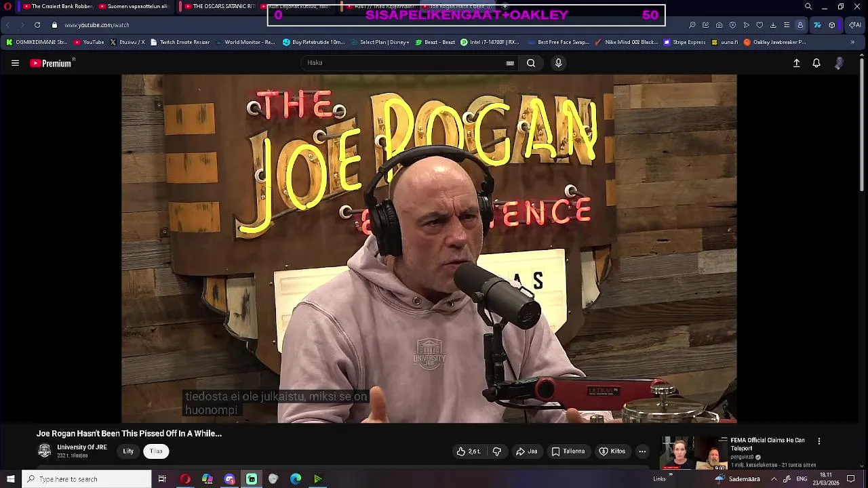Open the on-screen keyboard icon in search box
This screenshot has width=868, height=488.
(x=510, y=63)
